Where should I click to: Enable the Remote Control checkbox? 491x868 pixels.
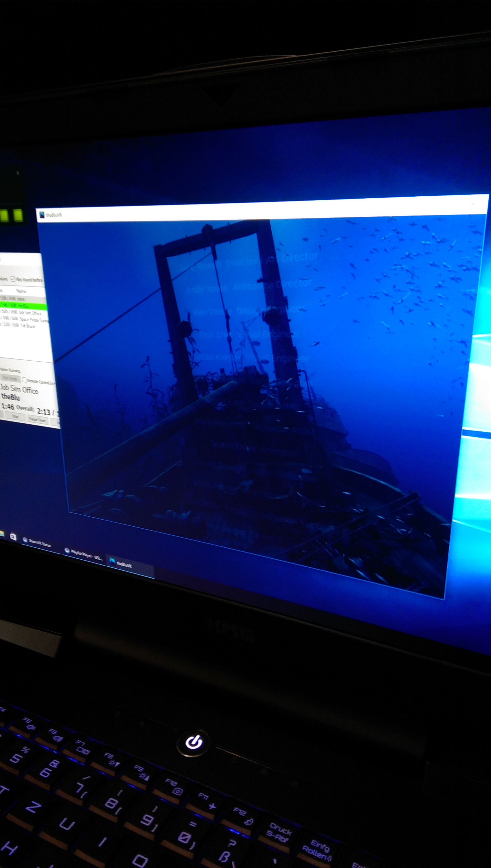[x=24, y=380]
